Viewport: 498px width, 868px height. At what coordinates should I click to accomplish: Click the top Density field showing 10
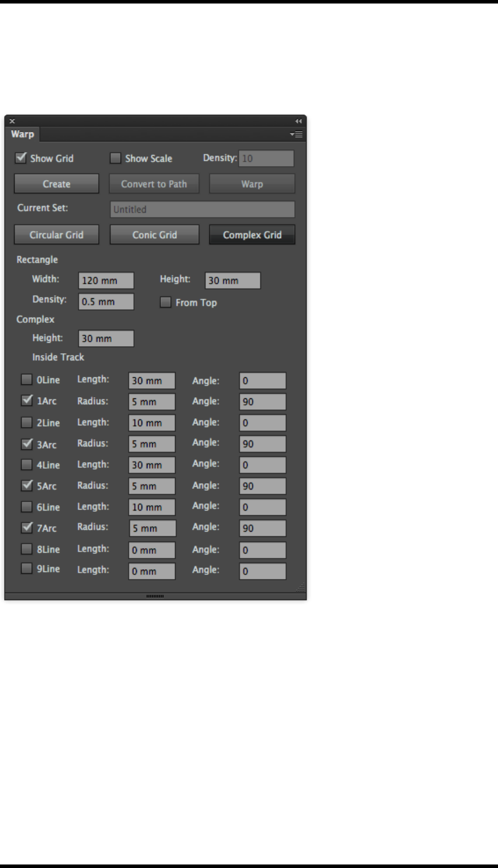coord(266,158)
